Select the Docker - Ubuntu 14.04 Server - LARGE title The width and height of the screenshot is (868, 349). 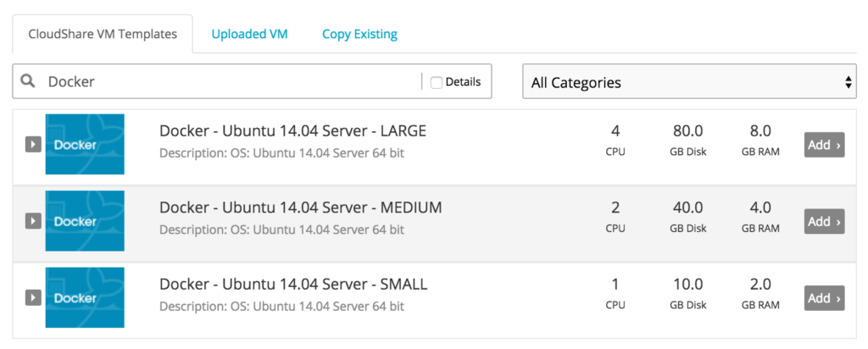[292, 131]
